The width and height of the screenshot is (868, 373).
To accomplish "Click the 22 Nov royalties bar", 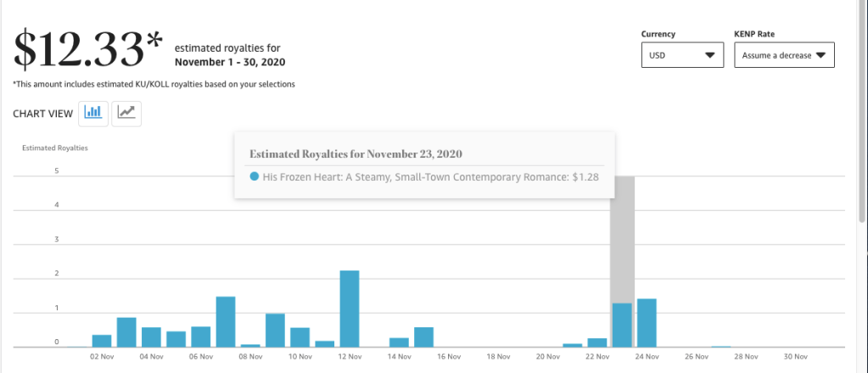I will click(x=597, y=342).
